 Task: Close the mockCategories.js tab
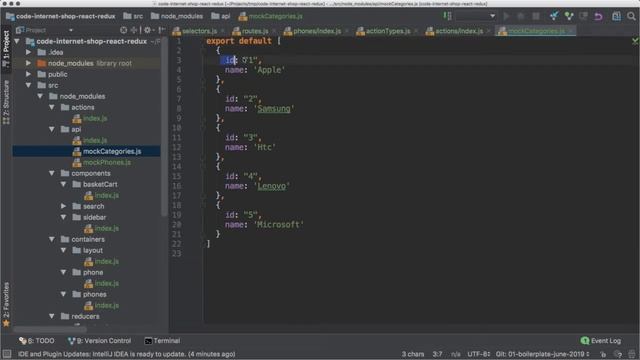[571, 31]
